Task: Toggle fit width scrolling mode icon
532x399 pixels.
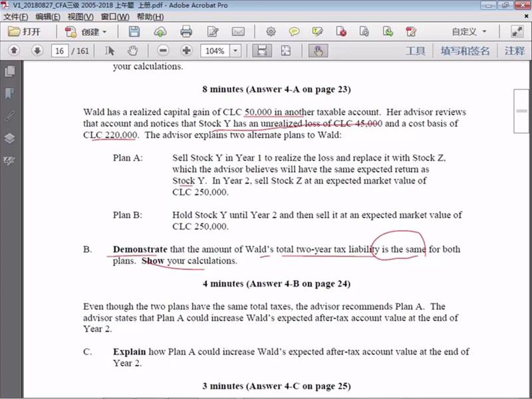Action: pos(261,51)
